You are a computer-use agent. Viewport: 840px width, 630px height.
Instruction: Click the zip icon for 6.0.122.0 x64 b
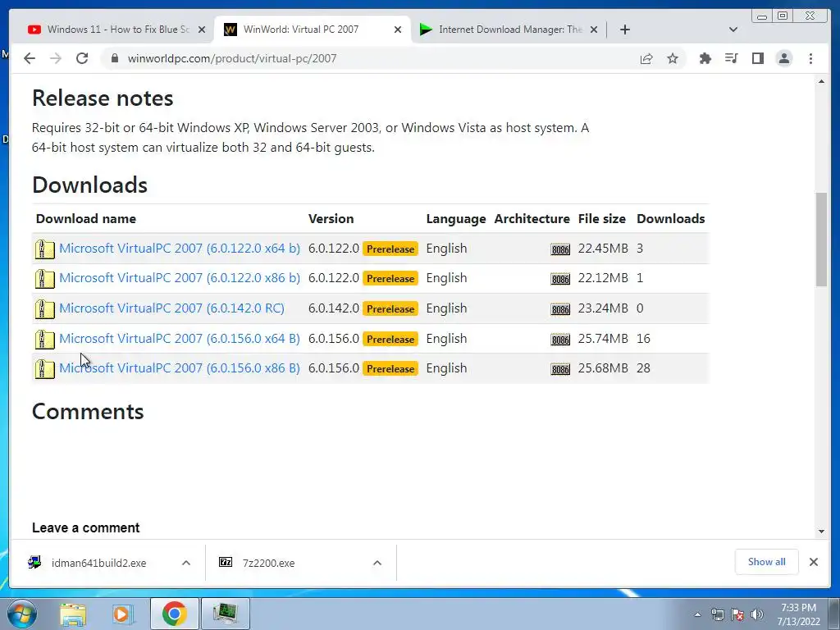44,249
